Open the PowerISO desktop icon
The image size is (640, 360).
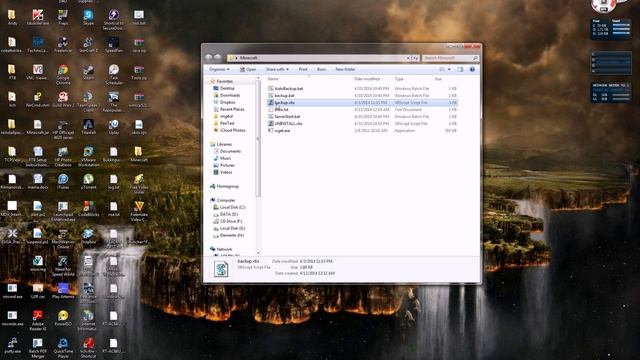click(x=63, y=318)
